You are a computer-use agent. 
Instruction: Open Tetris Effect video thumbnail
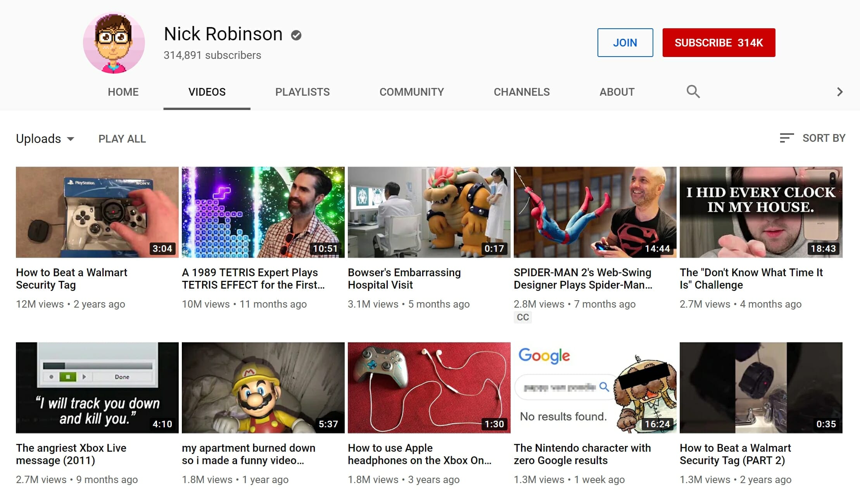click(x=263, y=212)
